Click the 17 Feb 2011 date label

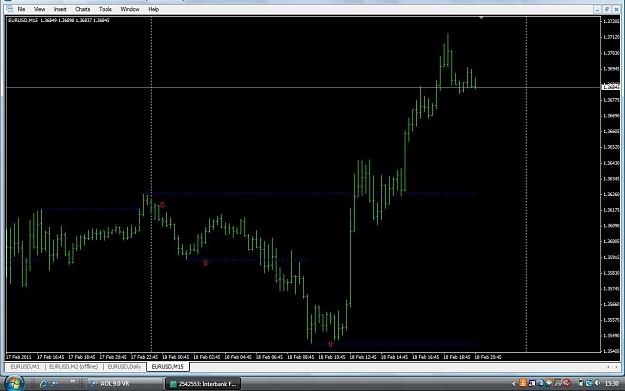[x=19, y=357]
